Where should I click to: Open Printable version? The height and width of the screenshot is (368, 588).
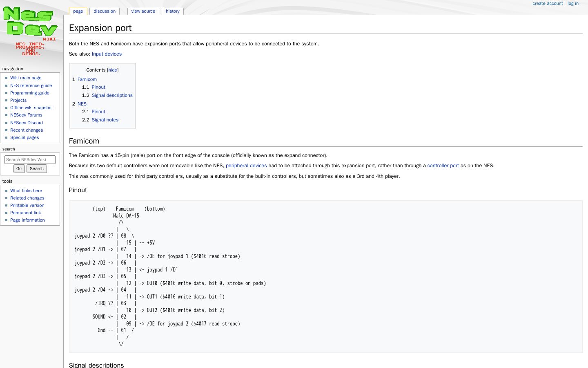point(27,205)
